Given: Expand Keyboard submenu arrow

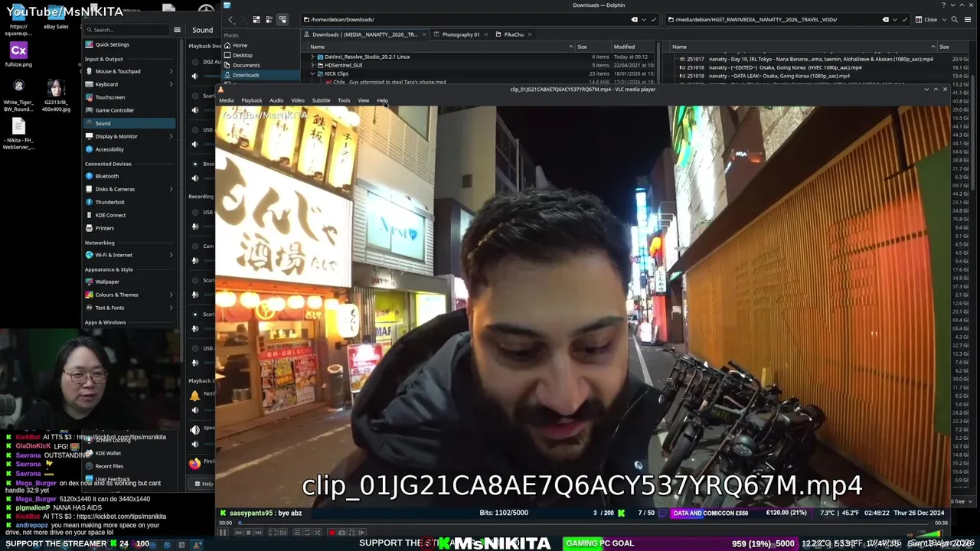Looking at the screenshot, I should click(x=171, y=84).
